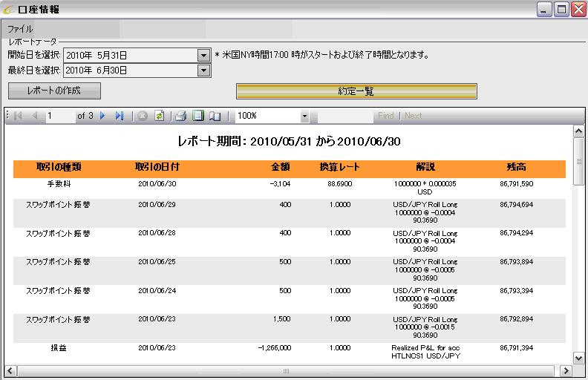Switch to print layout view
The height and width of the screenshot is (380, 588).
point(198,116)
